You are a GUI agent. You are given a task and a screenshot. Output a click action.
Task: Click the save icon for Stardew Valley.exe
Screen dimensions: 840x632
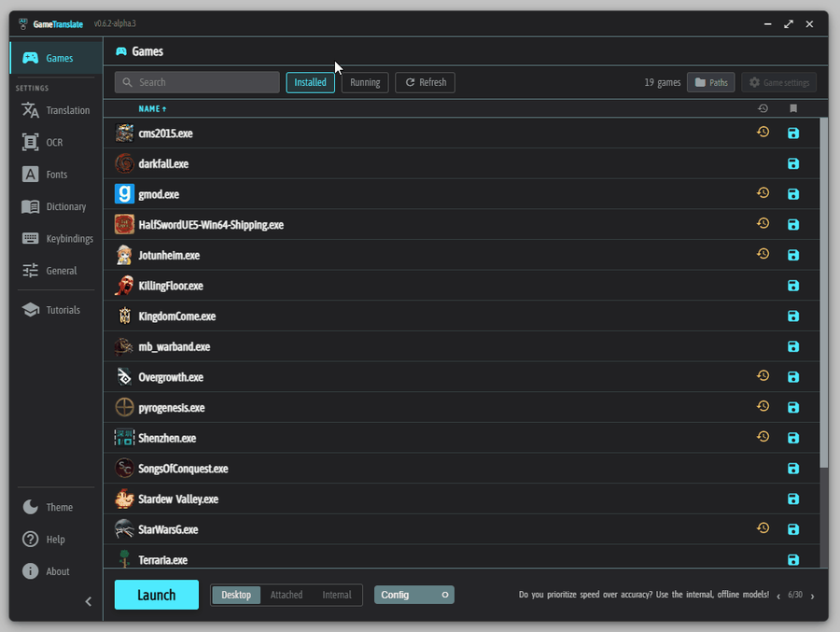[x=793, y=499]
